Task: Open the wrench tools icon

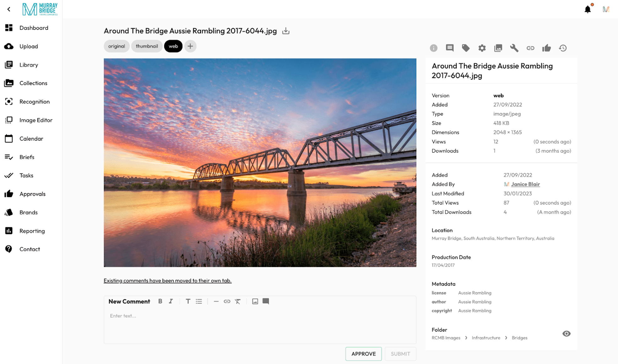Action: (x=514, y=48)
